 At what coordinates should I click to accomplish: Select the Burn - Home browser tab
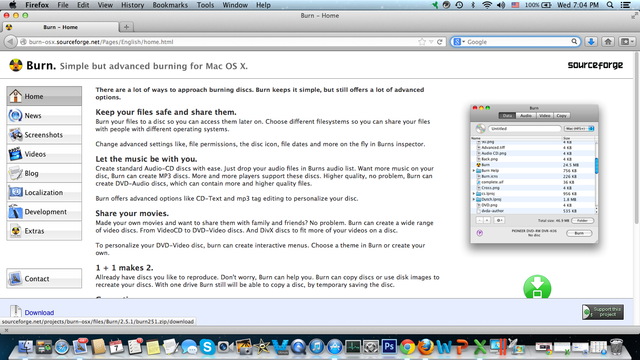click(x=60, y=27)
